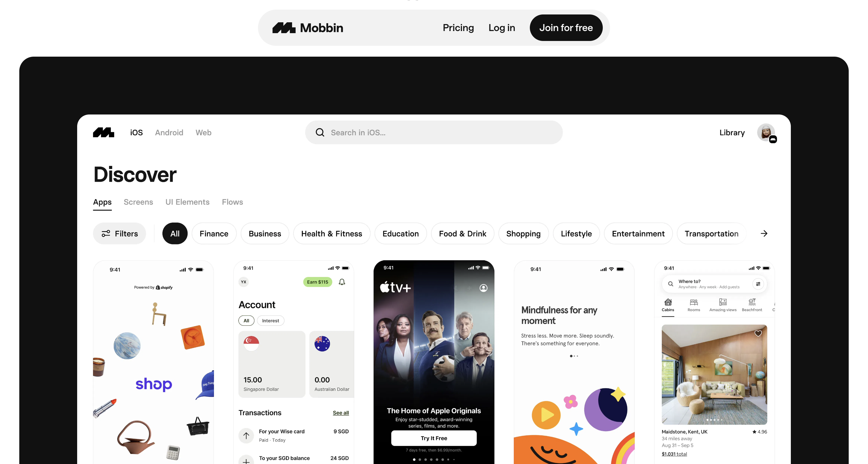
Task: Click the Search in iOS field
Action: (x=434, y=133)
